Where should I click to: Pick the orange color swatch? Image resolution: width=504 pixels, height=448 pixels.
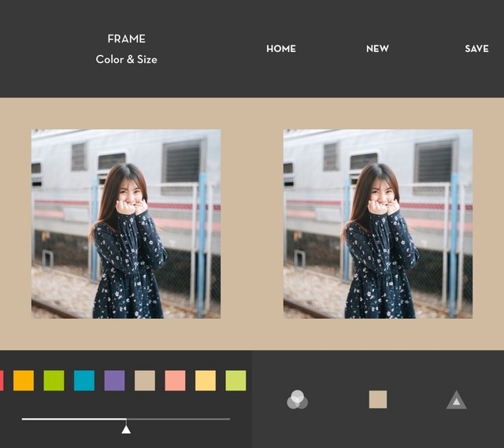point(24,380)
